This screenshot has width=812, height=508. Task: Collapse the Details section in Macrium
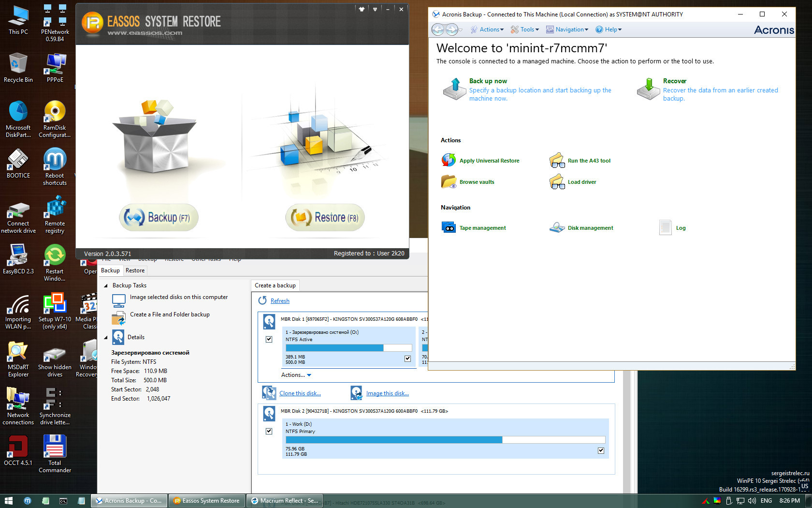pos(106,337)
